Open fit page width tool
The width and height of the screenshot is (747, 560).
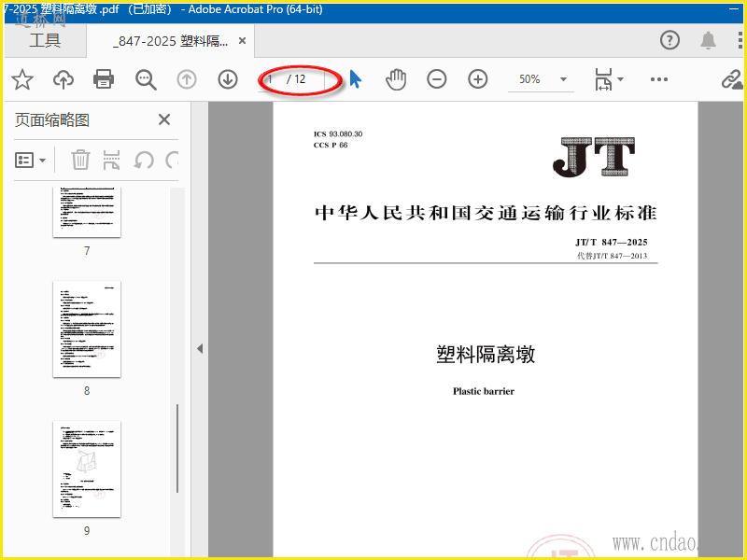coord(603,79)
